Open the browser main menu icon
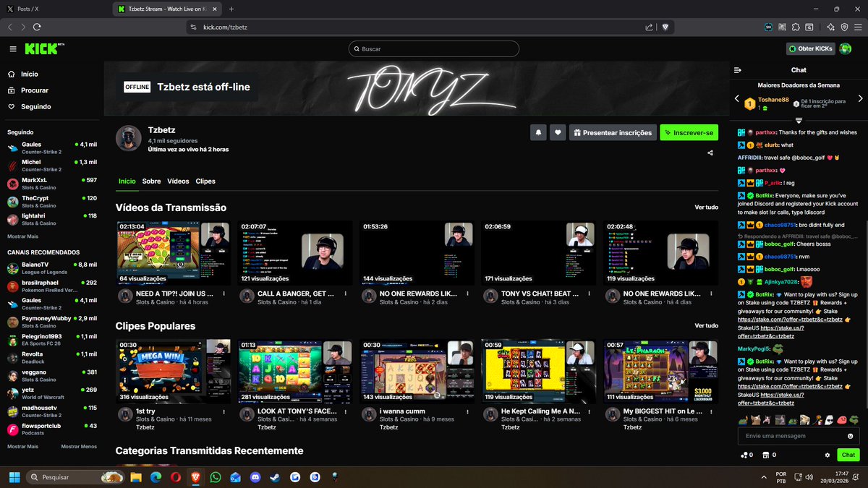Viewport: 868px width, 488px height. (857, 27)
